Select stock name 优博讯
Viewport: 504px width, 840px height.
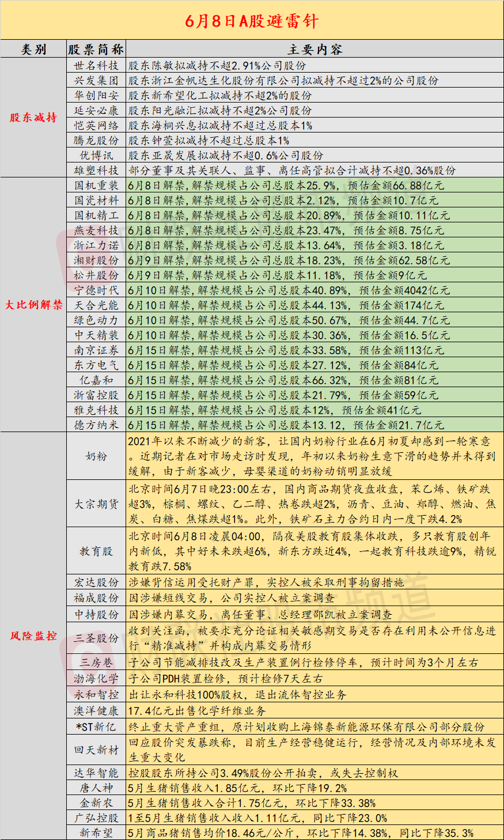[96, 156]
